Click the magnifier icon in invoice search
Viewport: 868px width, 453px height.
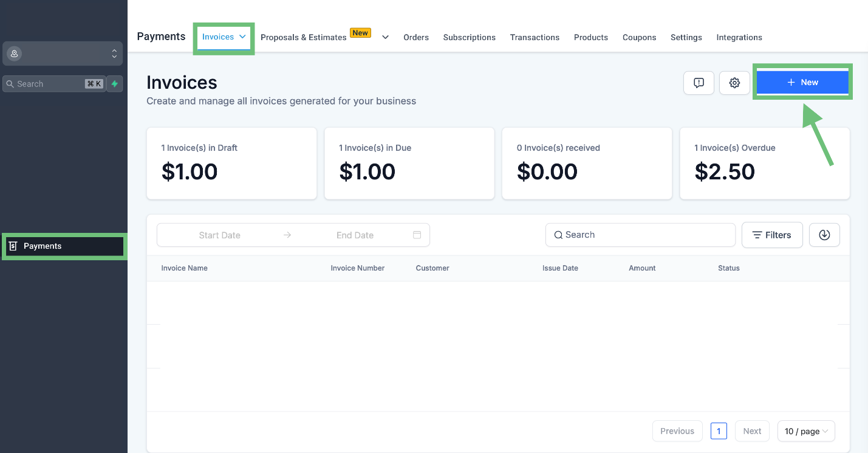(558, 235)
